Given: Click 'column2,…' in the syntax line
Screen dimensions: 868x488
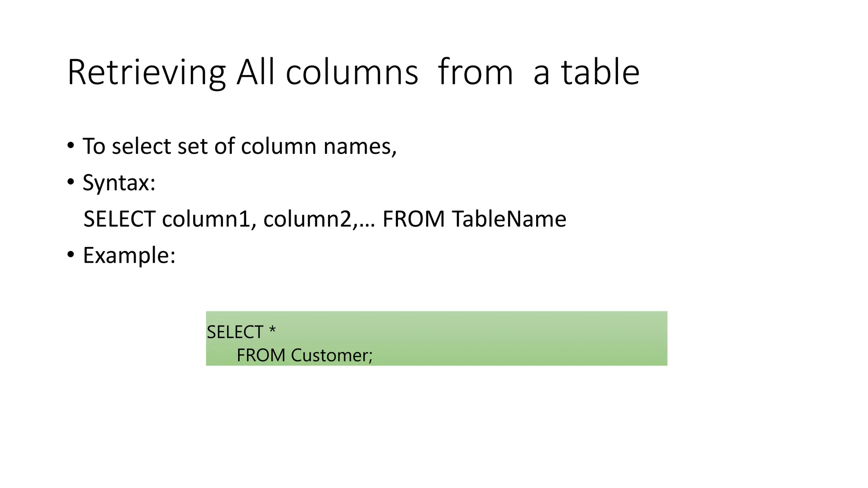Looking at the screenshot, I should pos(320,219).
